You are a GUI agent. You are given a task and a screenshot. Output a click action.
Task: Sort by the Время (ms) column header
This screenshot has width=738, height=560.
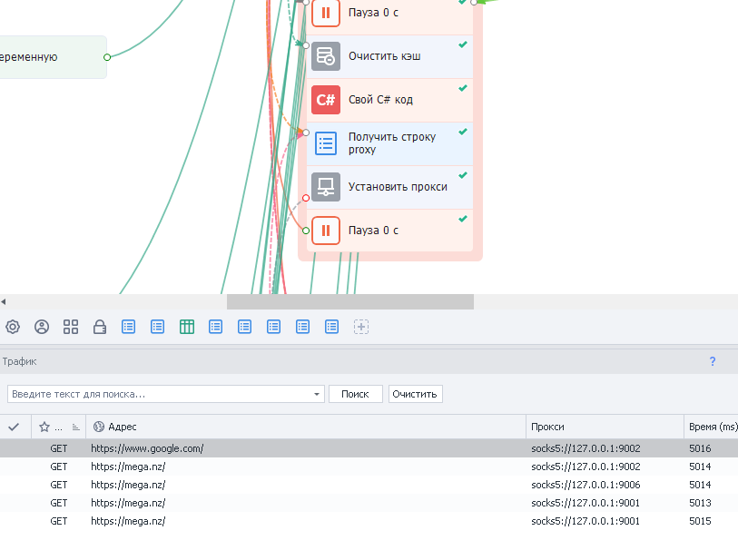coord(711,427)
